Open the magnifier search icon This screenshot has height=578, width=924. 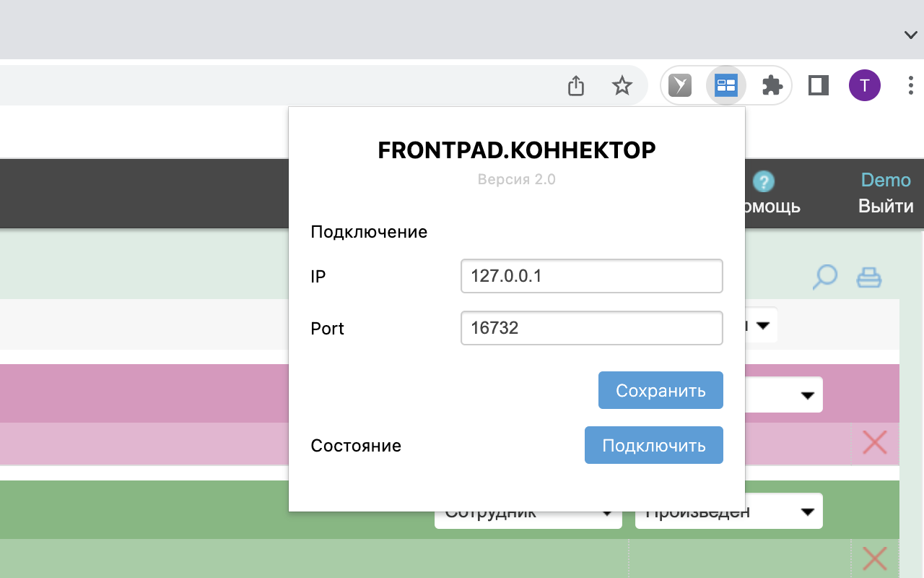point(824,277)
